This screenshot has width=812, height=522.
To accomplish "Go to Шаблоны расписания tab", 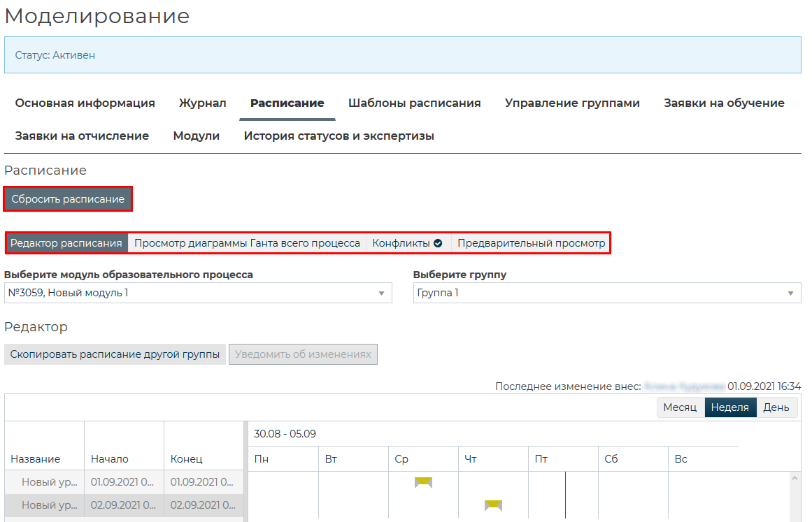I will [414, 103].
